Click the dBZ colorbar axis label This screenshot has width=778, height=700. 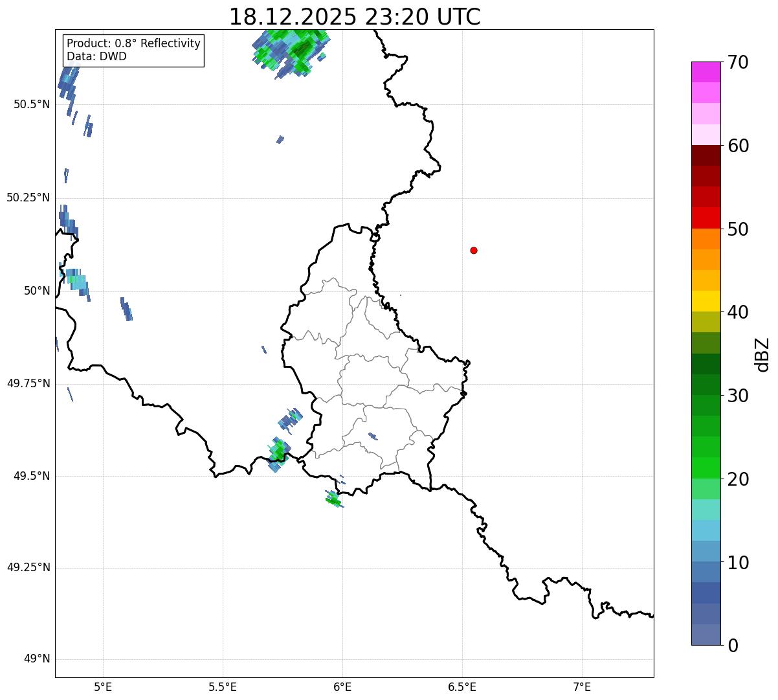[x=762, y=354]
